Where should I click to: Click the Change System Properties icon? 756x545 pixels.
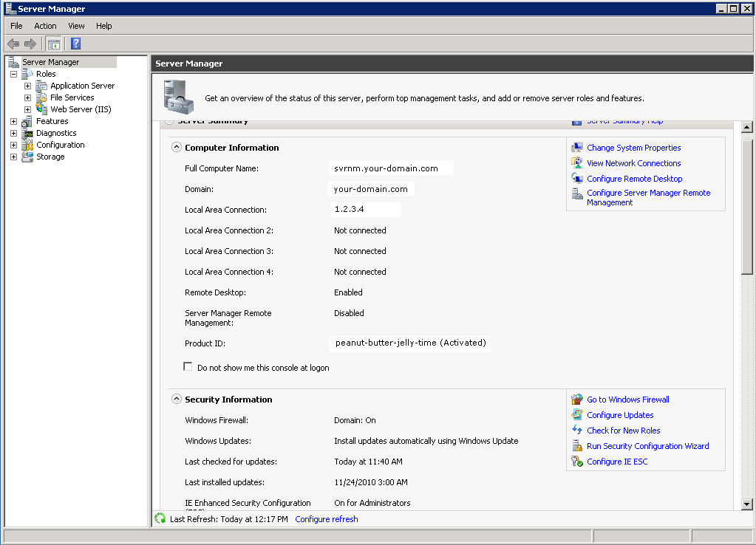(577, 148)
